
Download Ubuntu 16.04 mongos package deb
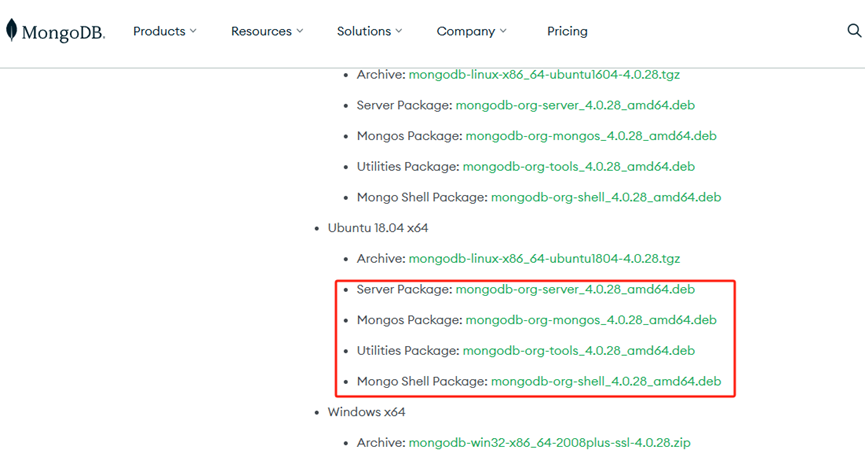click(x=591, y=136)
